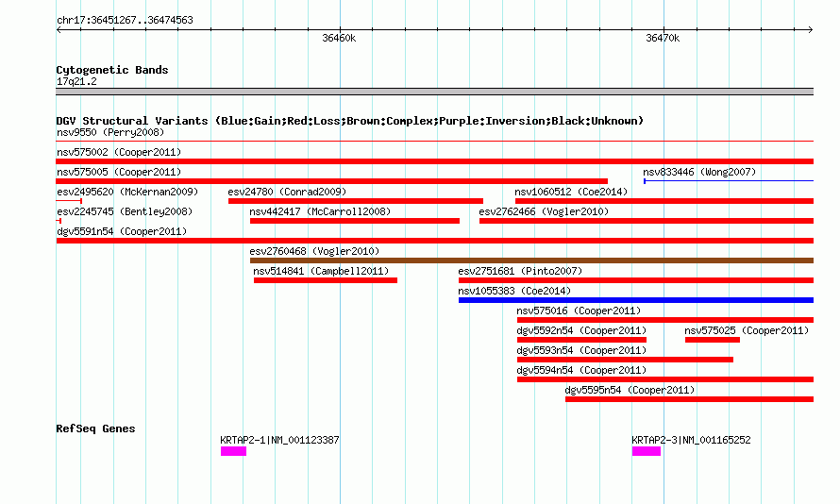Click the 36470k ruler position label

click(663, 38)
